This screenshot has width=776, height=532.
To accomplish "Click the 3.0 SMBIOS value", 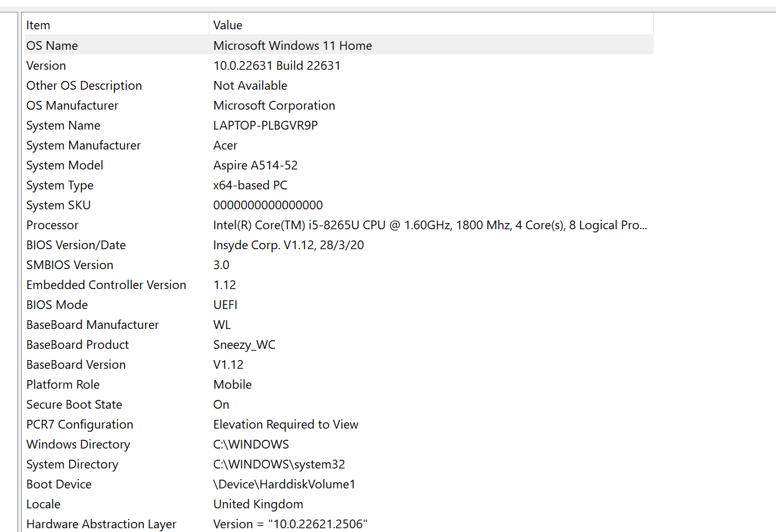I will (x=221, y=265).
